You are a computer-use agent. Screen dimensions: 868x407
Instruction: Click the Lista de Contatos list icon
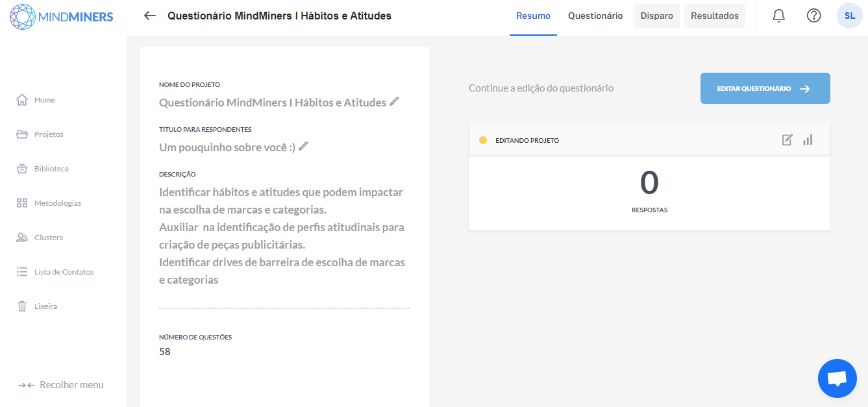21,272
